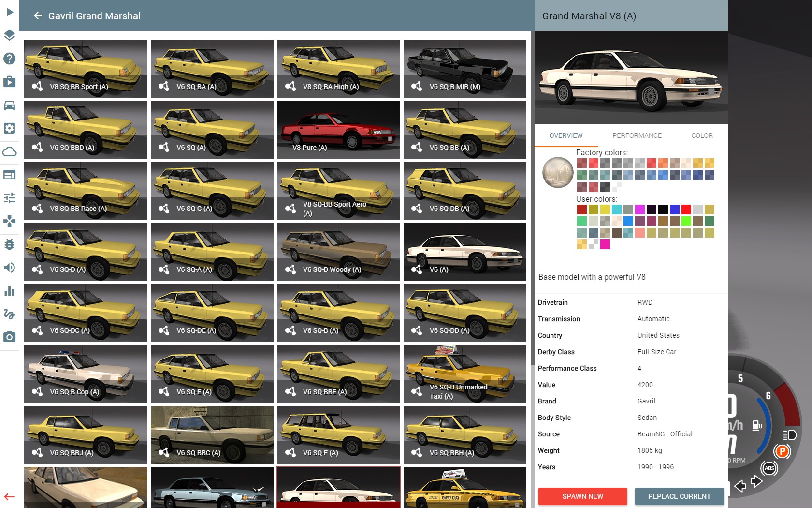The width and height of the screenshot is (812, 508).
Task: Click the Grand Marshal V8 (A) panel title
Action: coord(589,16)
